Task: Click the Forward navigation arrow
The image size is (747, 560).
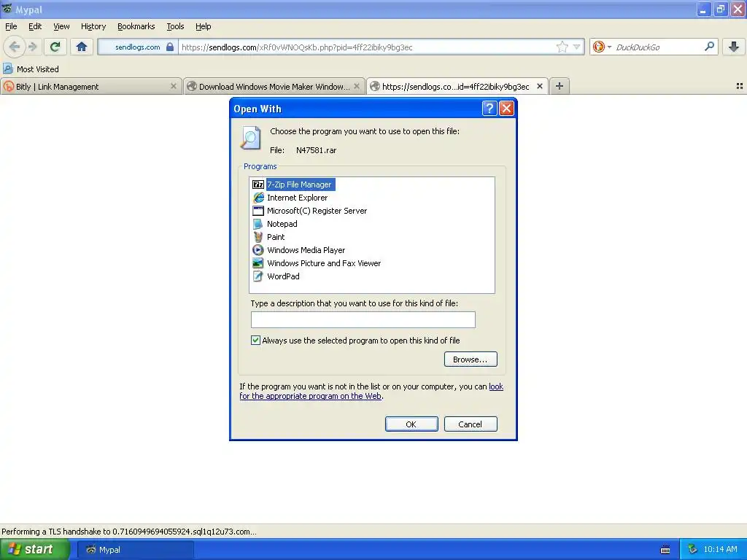Action: tap(32, 47)
